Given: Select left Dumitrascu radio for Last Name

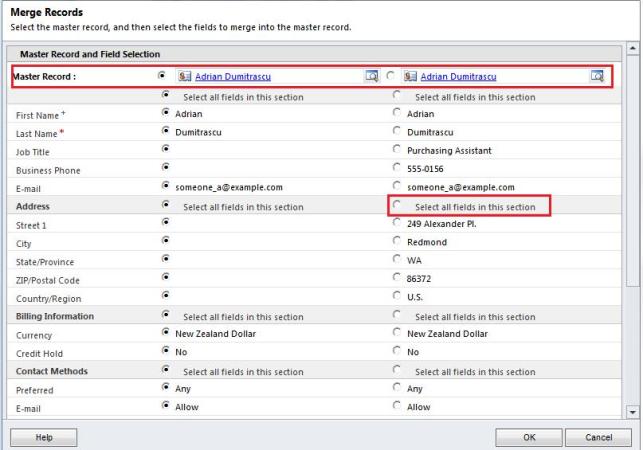Looking at the screenshot, I should [165, 130].
